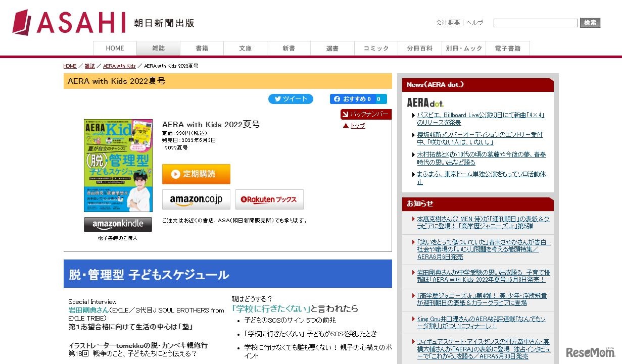Open the パスピエ Billboard Live news link
This screenshot has width=622, height=364.
tap(481, 119)
